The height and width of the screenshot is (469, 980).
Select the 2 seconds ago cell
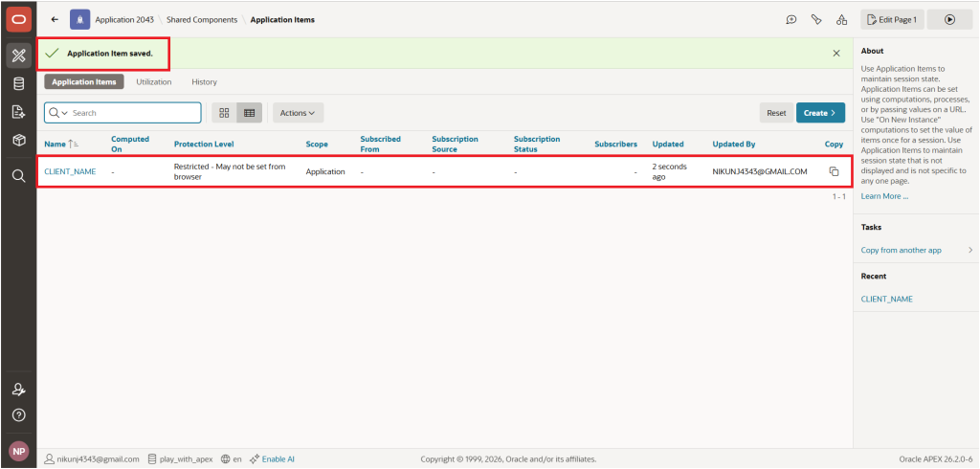click(669, 171)
